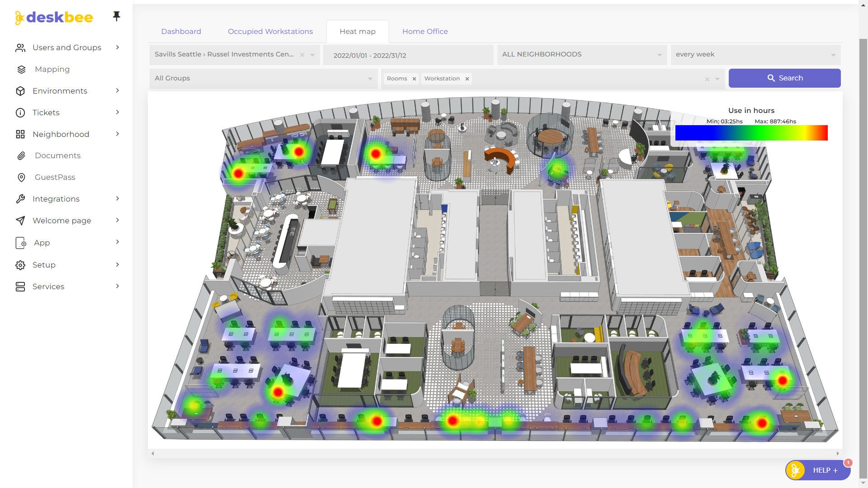Viewport: 868px width, 488px height.
Task: Open the HELP + chat button
Action: [818, 470]
